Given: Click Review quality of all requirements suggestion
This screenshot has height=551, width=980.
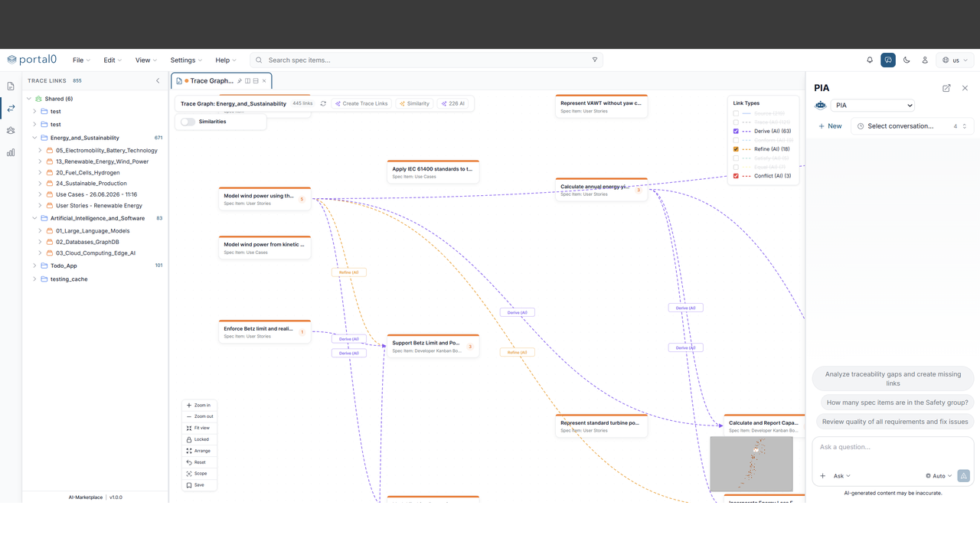Looking at the screenshot, I should coord(895,422).
